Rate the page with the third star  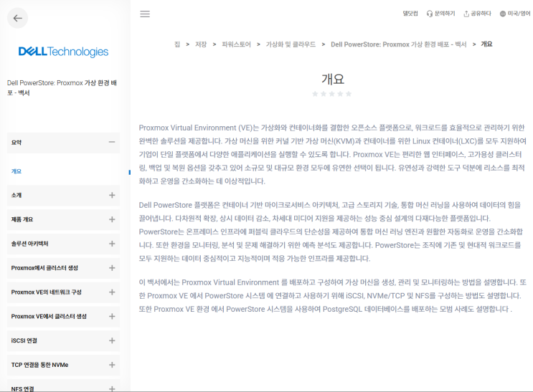coord(331,94)
